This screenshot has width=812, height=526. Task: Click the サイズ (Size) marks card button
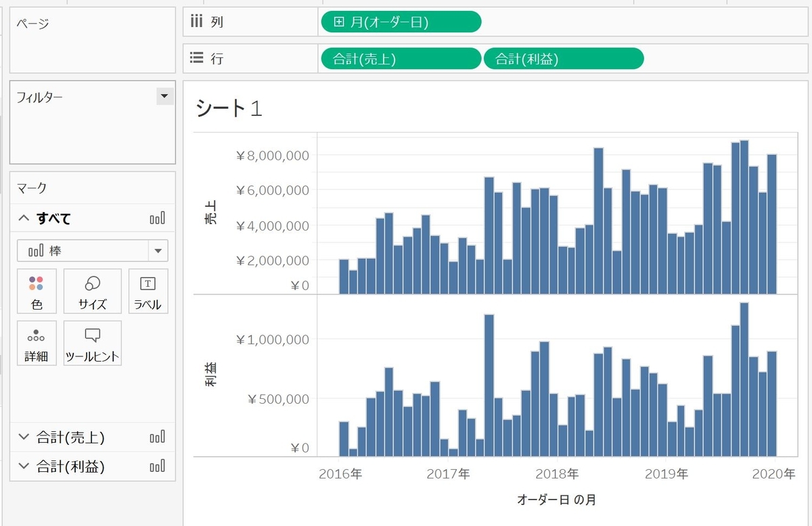click(x=93, y=291)
